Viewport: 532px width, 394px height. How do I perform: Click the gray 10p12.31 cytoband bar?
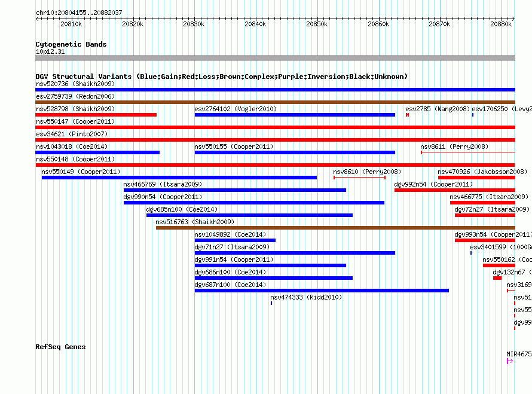tap(275, 58)
